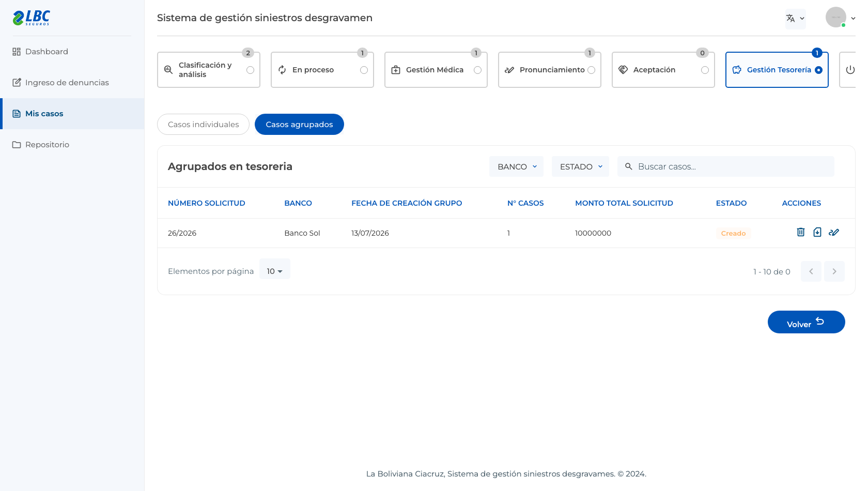This screenshot has height=491, width=868.
Task: Click the sign/edit pen icon in Acciones
Action: 834,232
